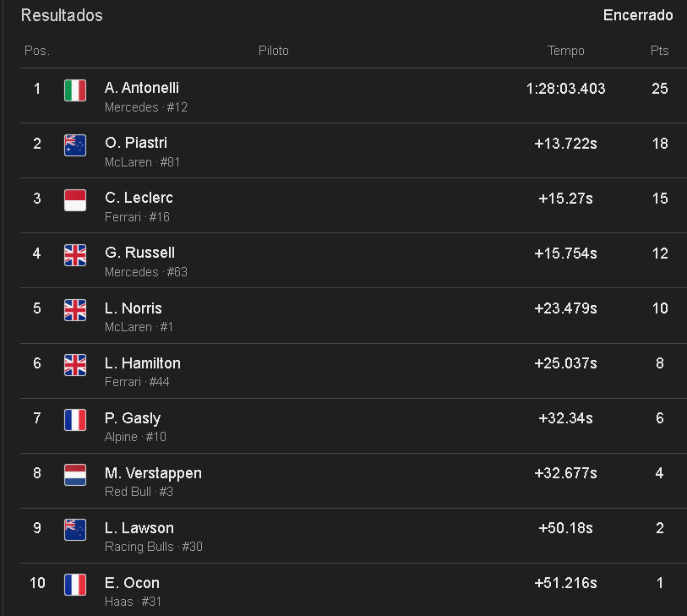
Task: Open driver A. Antonelli's name
Action: click(x=142, y=88)
